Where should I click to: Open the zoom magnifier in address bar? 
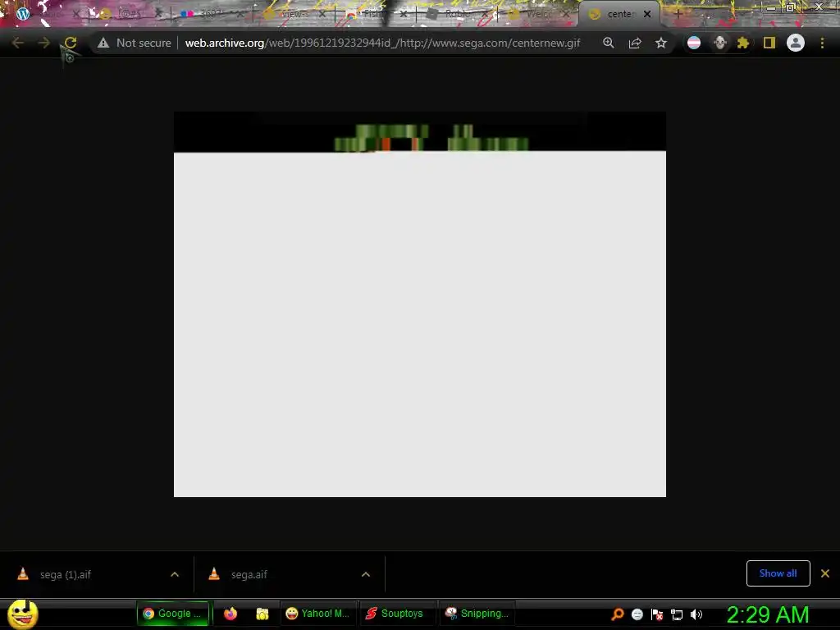[608, 43]
